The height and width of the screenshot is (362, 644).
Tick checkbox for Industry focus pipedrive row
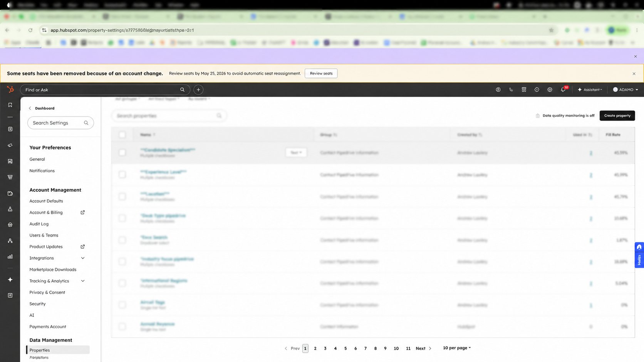click(x=122, y=262)
